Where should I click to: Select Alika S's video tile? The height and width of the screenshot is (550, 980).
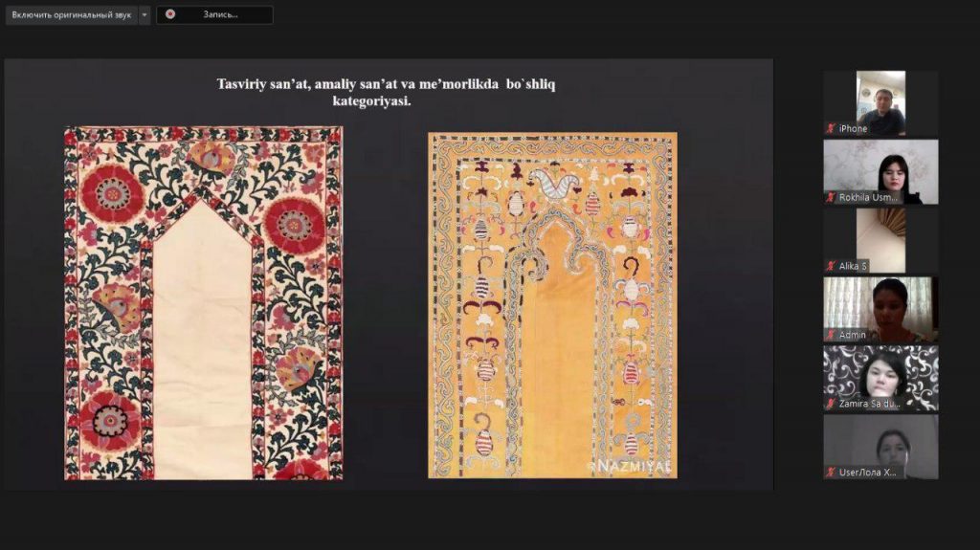tap(880, 239)
